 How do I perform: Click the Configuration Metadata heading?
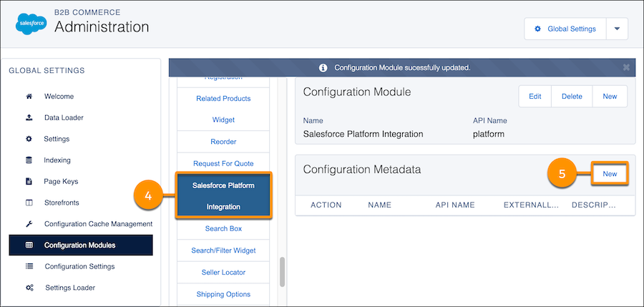pos(362,170)
